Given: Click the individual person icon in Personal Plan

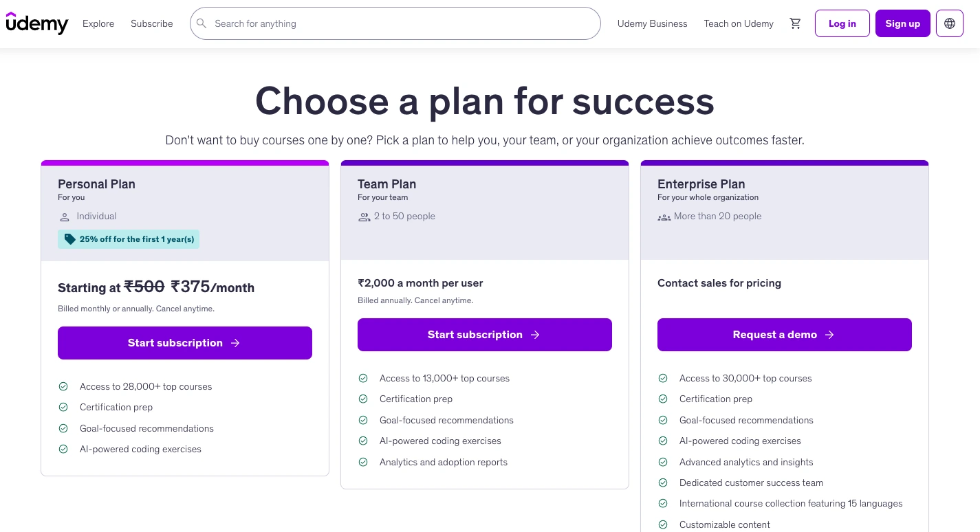Looking at the screenshot, I should [64, 216].
